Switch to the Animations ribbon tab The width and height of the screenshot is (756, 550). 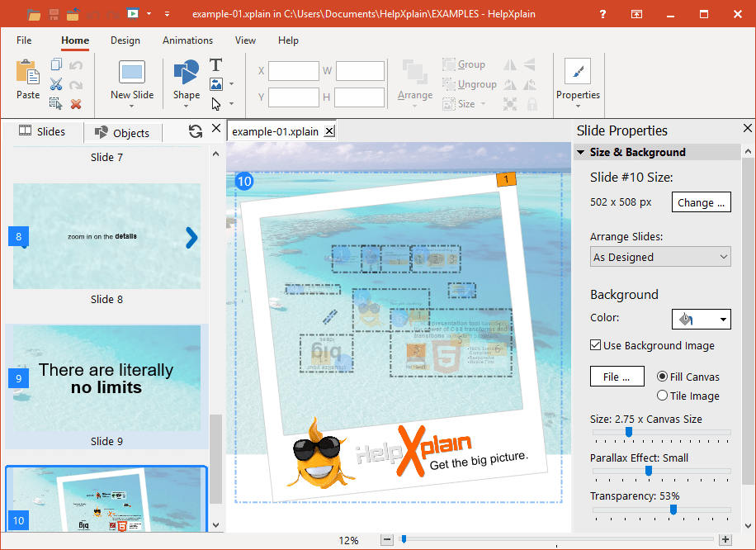pos(187,40)
